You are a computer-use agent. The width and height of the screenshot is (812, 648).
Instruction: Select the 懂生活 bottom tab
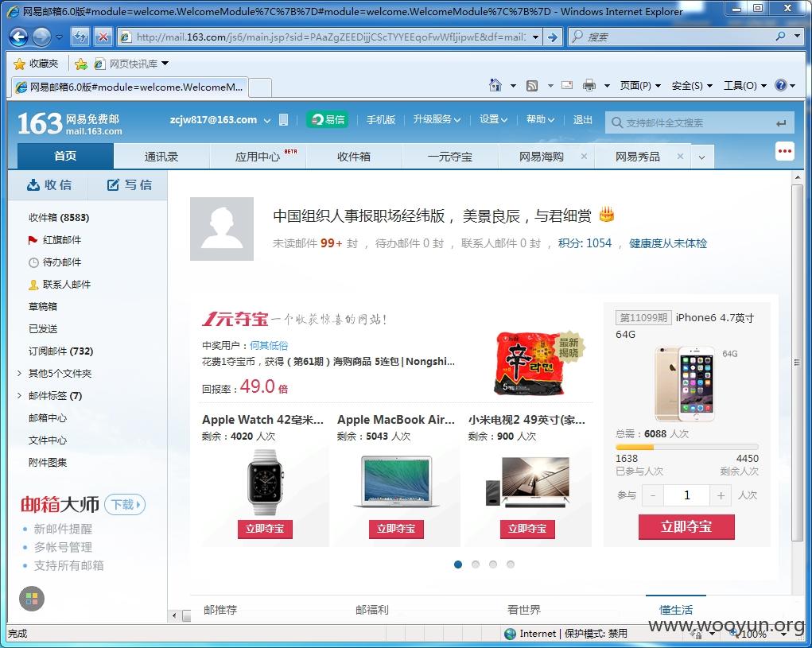[x=676, y=610]
